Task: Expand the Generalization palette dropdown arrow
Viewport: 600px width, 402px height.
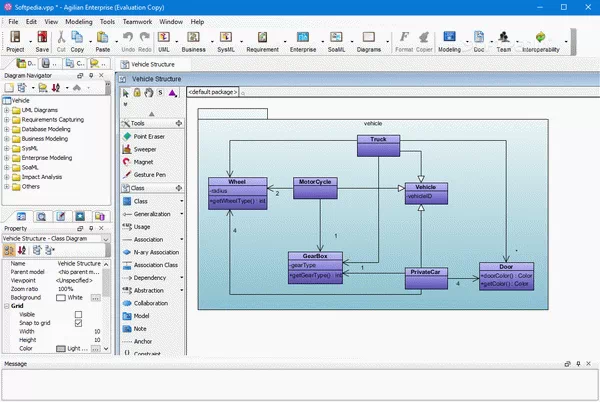Action: [x=182, y=213]
